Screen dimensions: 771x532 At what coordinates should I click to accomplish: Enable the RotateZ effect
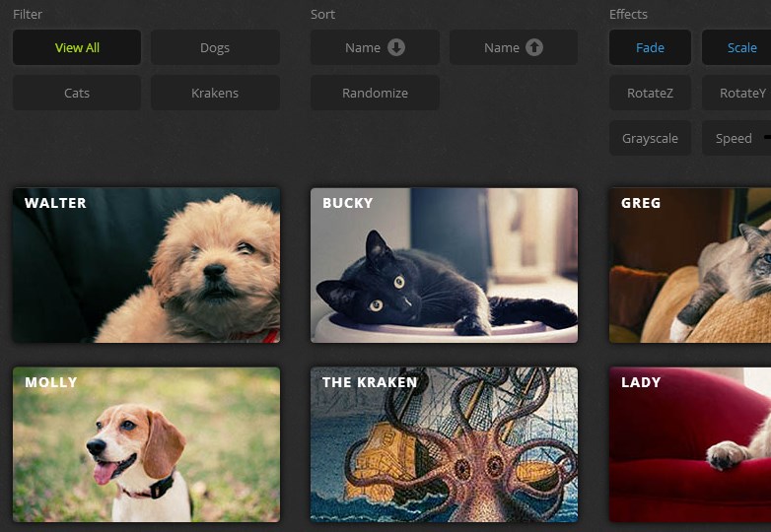pyautogui.click(x=650, y=94)
